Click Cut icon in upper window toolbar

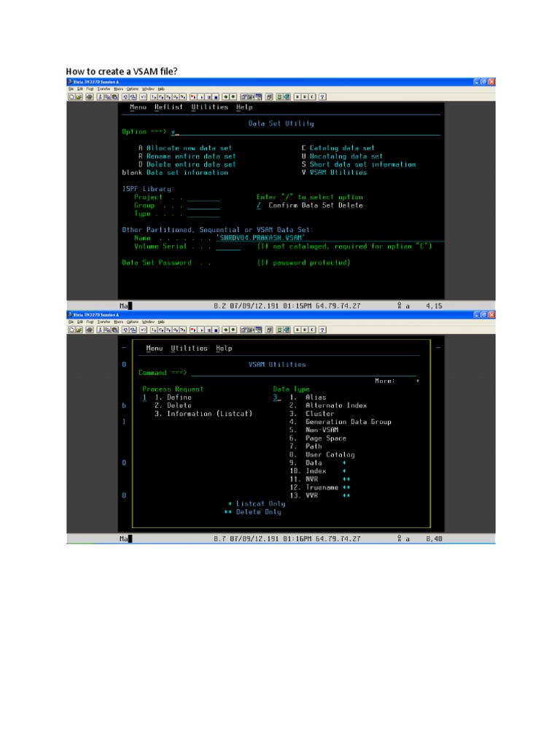[100, 97]
